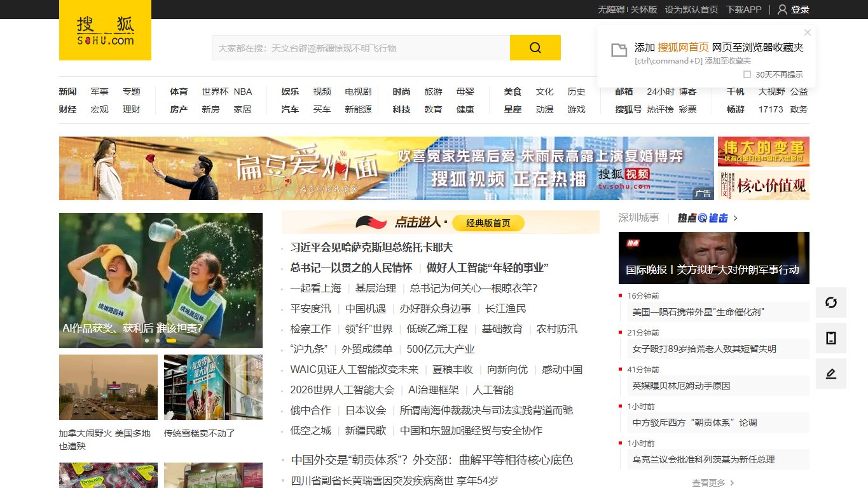This screenshot has width=868, height=488.
Task: Click the 广告 label on banner
Action: point(703,194)
